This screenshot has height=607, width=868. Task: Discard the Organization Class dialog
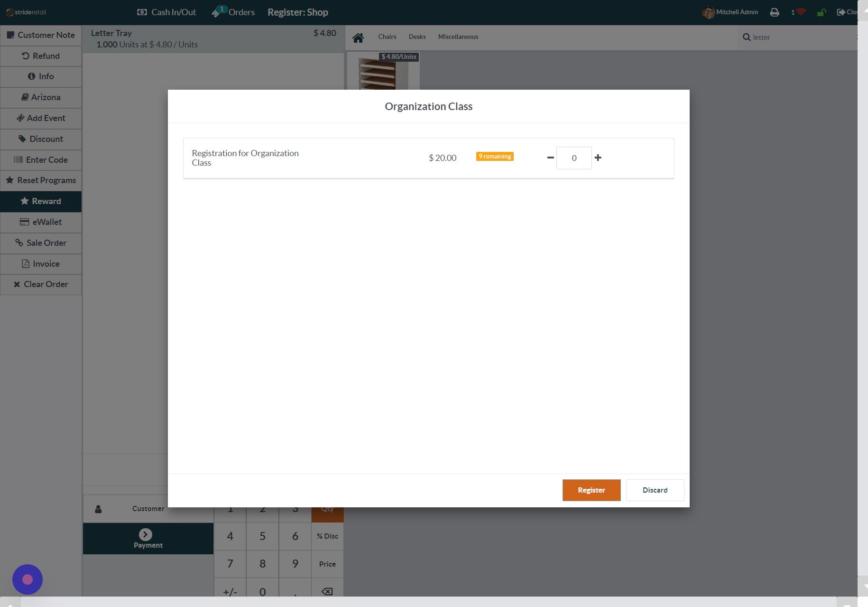pos(655,490)
